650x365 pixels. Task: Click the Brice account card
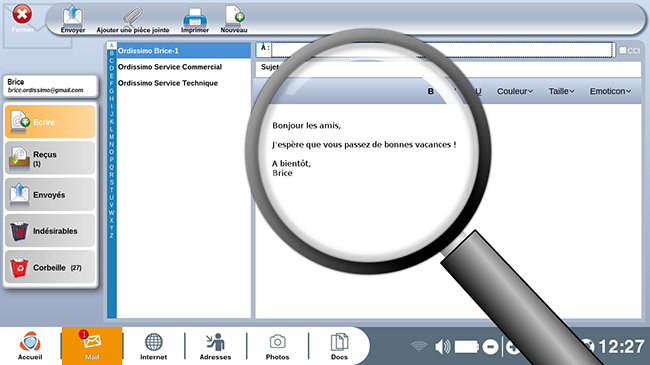click(50, 86)
